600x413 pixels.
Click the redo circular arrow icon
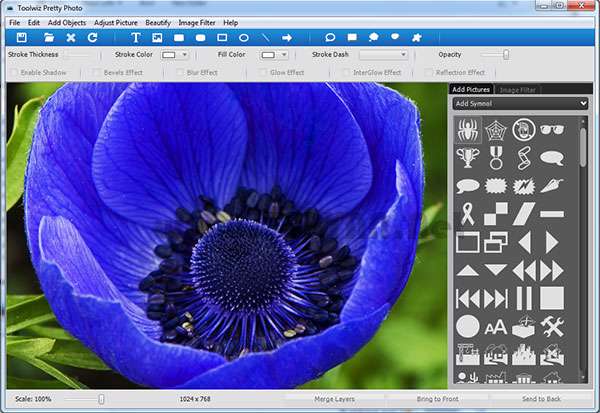[x=93, y=38]
